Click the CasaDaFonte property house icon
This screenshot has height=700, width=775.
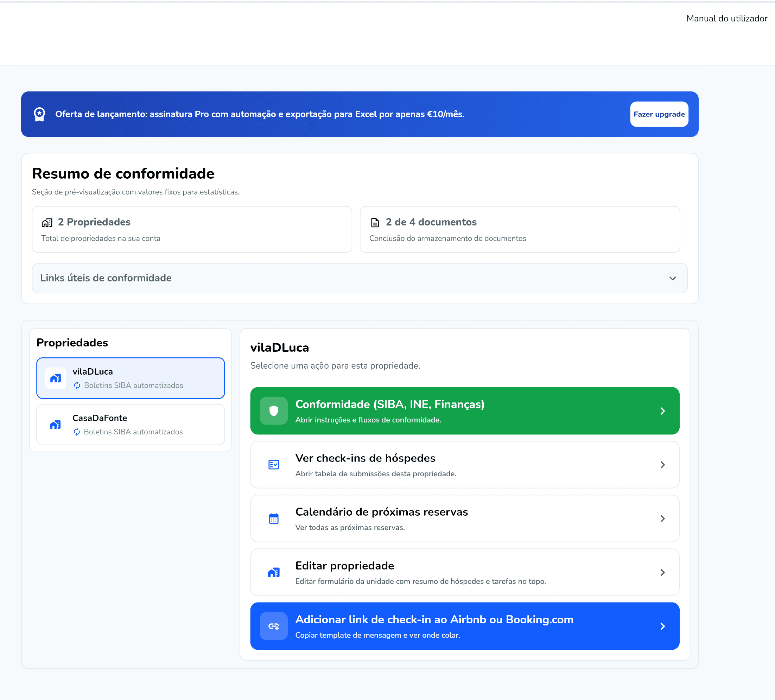[55, 424]
